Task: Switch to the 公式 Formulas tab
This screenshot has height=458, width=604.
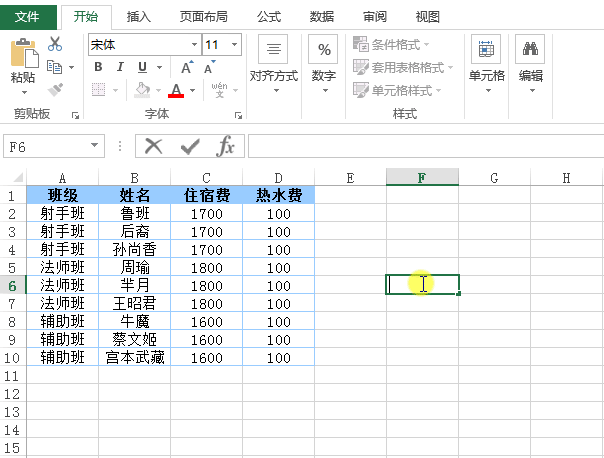Action: click(269, 17)
